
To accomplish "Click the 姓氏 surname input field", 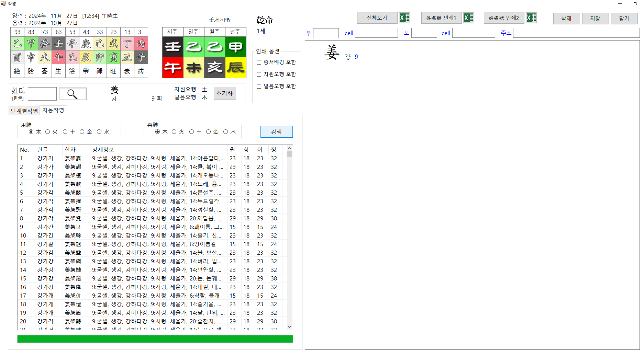I will pos(42,94).
